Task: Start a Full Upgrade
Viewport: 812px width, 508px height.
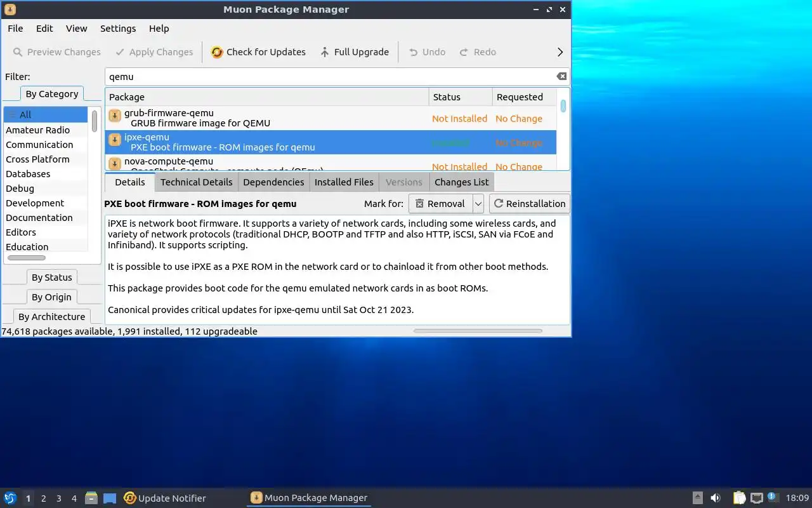Action: coord(355,52)
